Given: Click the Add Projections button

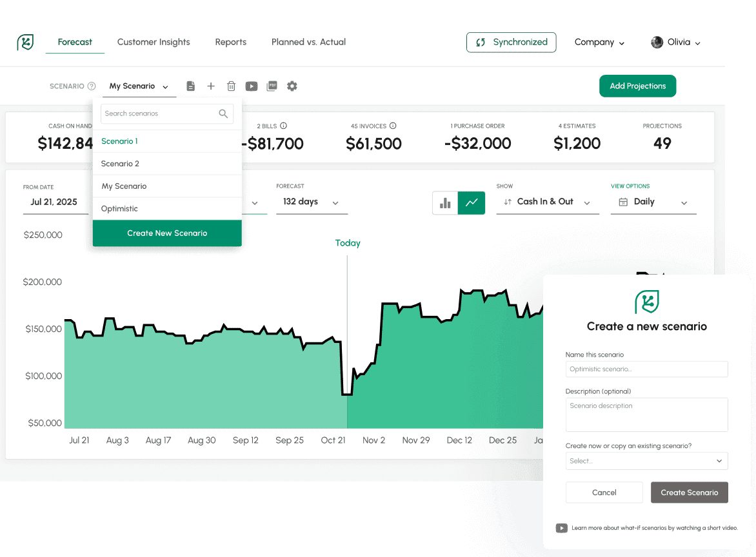Looking at the screenshot, I should pyautogui.click(x=637, y=86).
